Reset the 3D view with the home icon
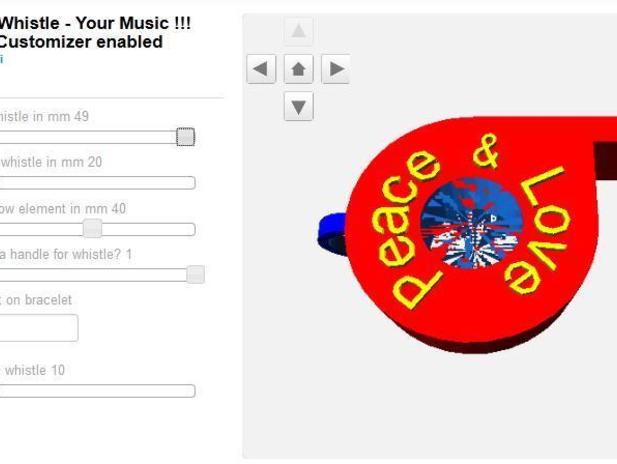617x464 pixels. [299, 69]
